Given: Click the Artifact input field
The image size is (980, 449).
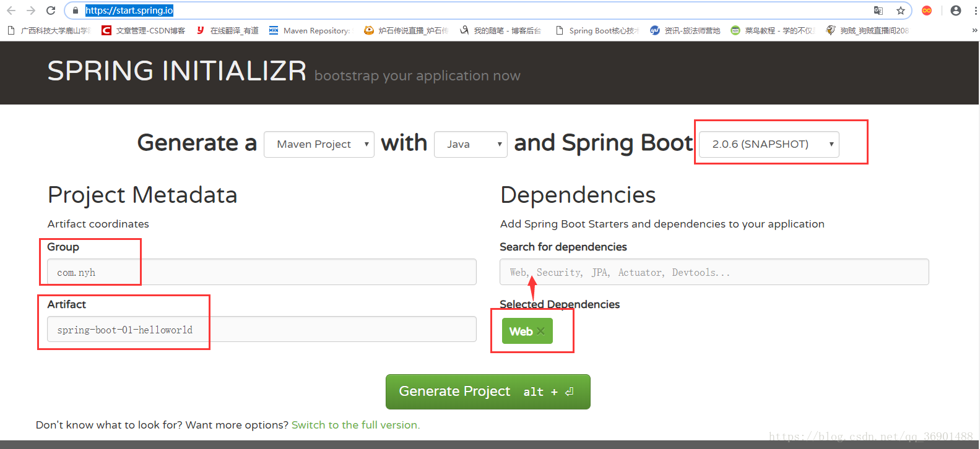Looking at the screenshot, I should click(x=262, y=329).
